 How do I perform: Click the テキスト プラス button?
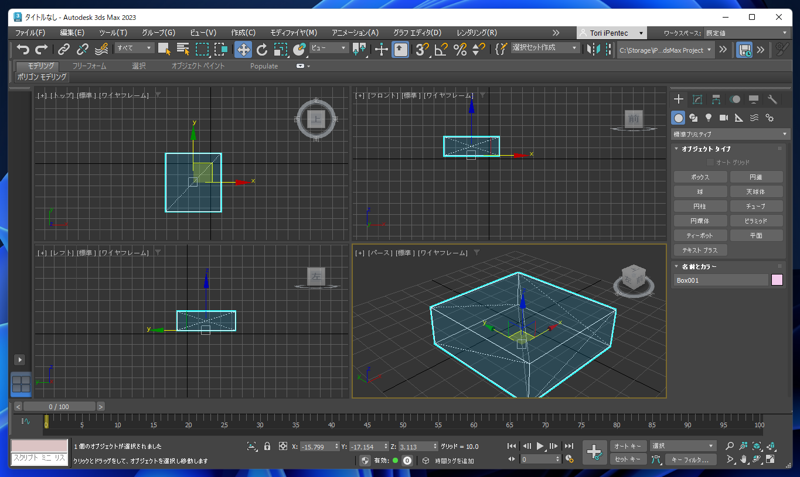[x=700, y=250]
